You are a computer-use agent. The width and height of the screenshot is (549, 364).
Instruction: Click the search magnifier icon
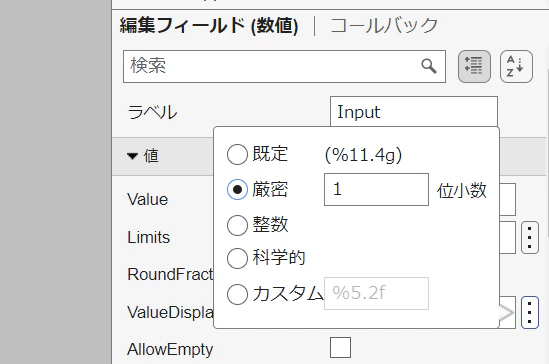(429, 66)
